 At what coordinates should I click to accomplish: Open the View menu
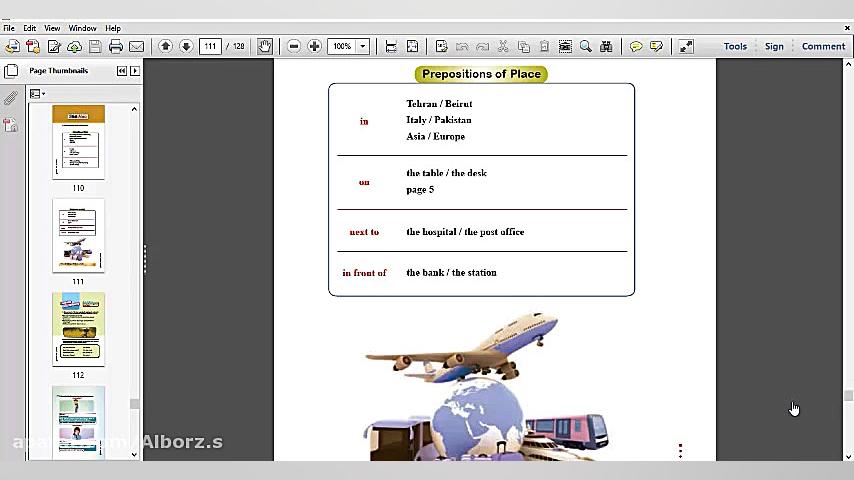click(x=52, y=28)
